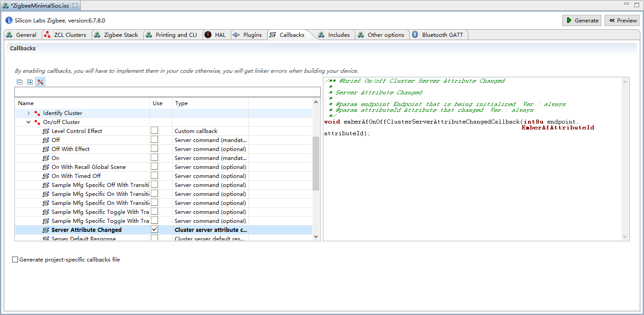Toggle the cluster filter icon with red X
The height and width of the screenshot is (315, 644).
click(x=40, y=82)
